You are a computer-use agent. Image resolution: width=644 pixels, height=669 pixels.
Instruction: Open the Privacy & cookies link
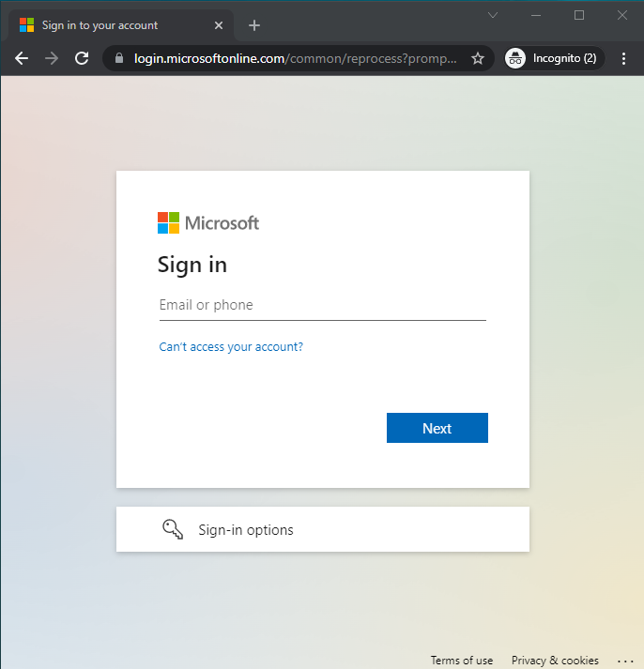point(555,660)
